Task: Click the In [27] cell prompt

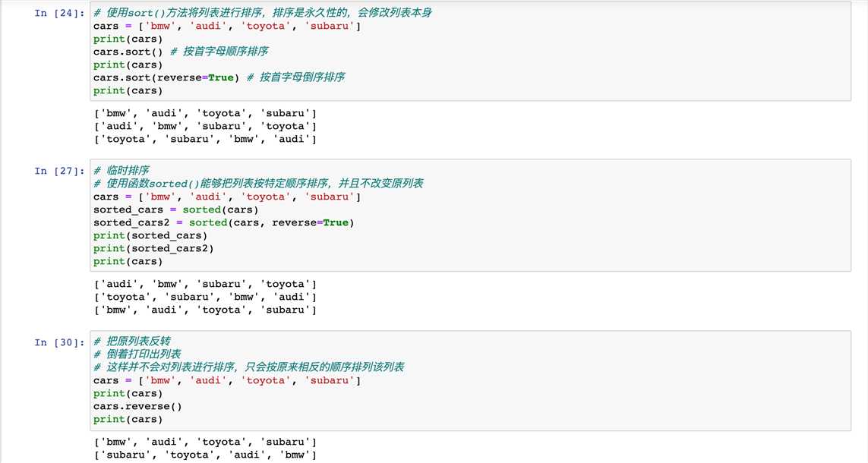Action: coord(60,172)
